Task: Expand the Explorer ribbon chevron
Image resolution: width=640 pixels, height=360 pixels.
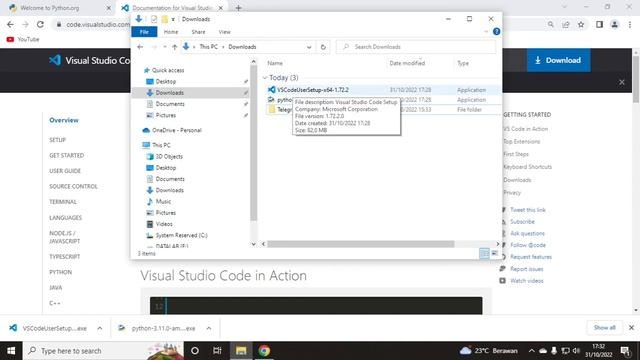Action: pyautogui.click(x=486, y=31)
